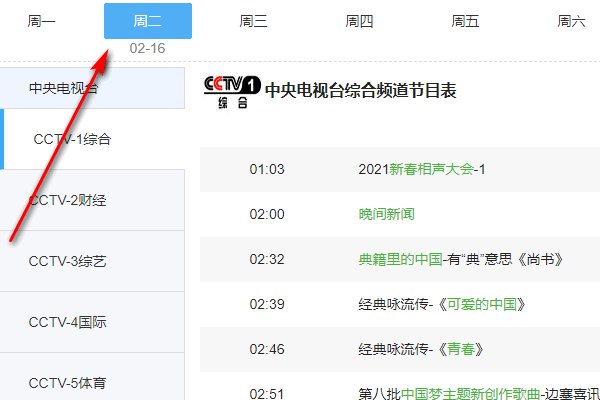The image size is (600, 400).
Task: Open the CCTV-3综艺 channel
Action: click(x=92, y=261)
